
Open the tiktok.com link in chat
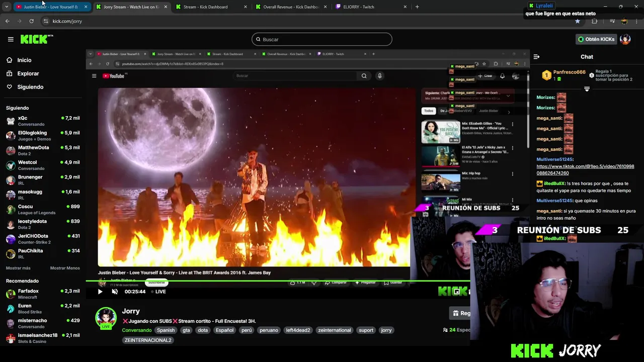(x=585, y=170)
